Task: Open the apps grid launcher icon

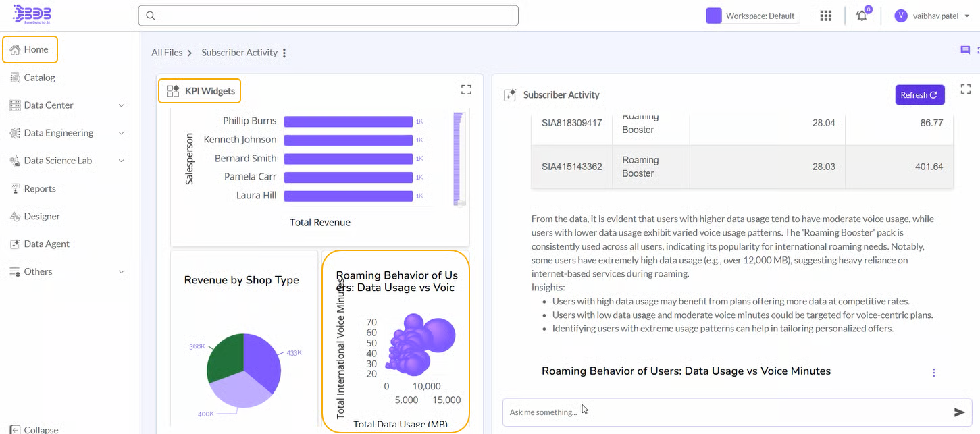Action: [x=825, y=16]
